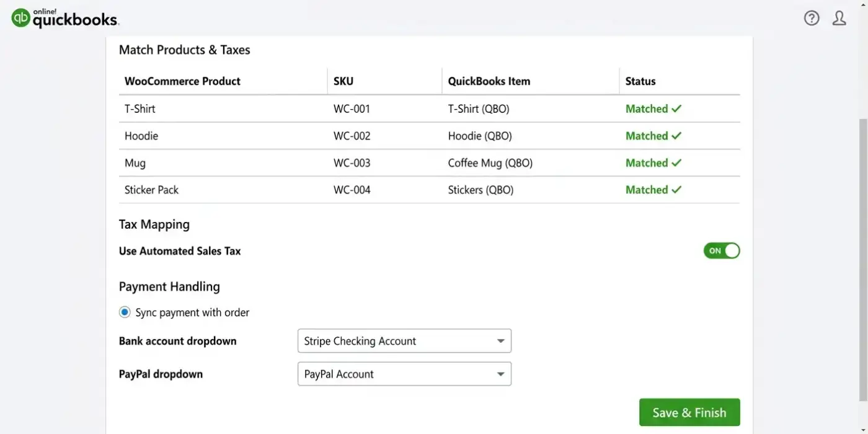Open the PayPal Account dropdown
This screenshot has width=868, height=434.
click(404, 374)
